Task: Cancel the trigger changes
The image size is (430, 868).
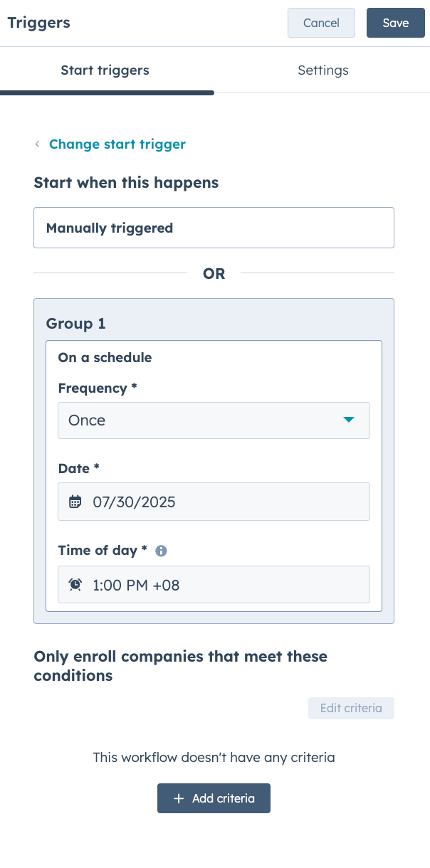Action: tap(321, 23)
